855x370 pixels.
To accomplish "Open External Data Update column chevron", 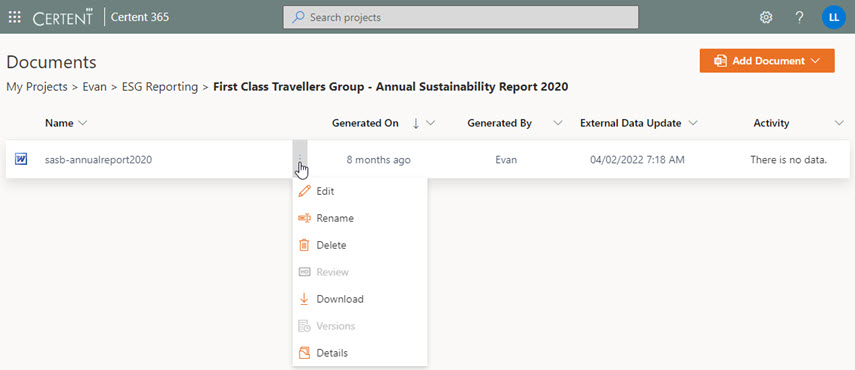I will pyautogui.click(x=693, y=124).
